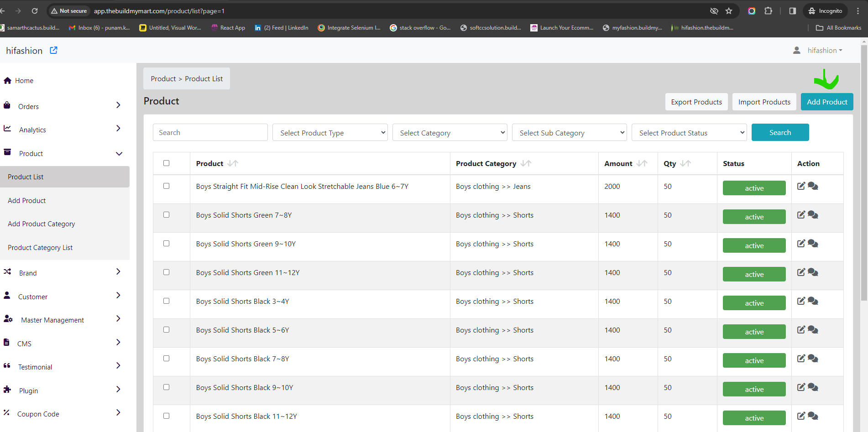Click the Plugin puzzle icon in sidebar
The width and height of the screenshot is (868, 432).
tap(7, 390)
